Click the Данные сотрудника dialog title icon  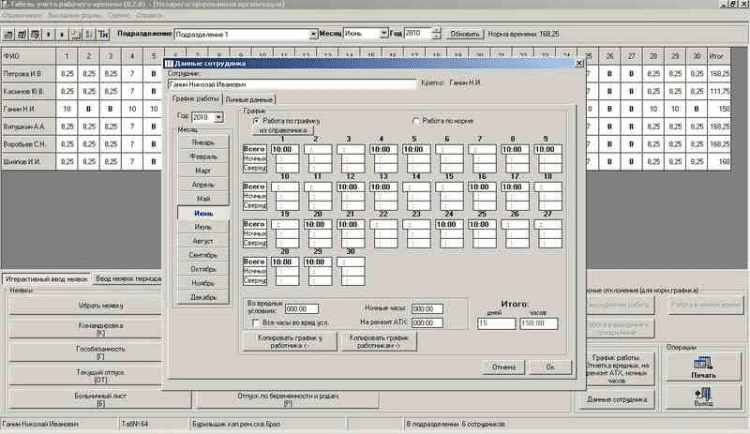169,63
